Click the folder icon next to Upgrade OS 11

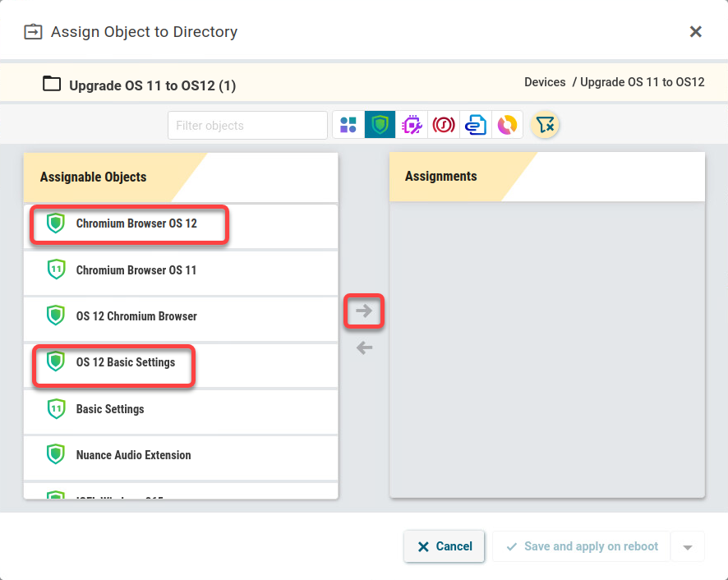click(52, 82)
